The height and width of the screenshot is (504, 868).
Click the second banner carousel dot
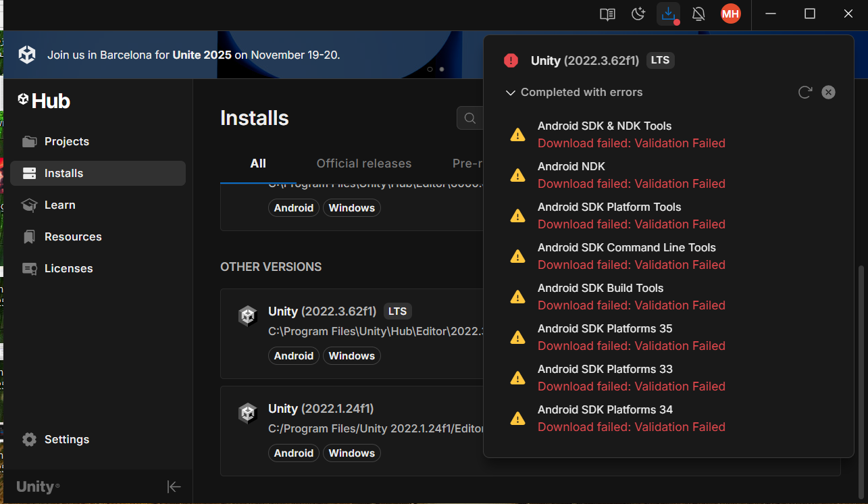442,69
